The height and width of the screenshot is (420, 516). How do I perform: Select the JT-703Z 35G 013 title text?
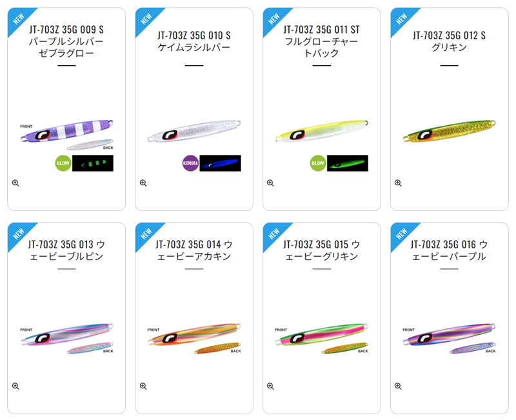pyautogui.click(x=61, y=245)
